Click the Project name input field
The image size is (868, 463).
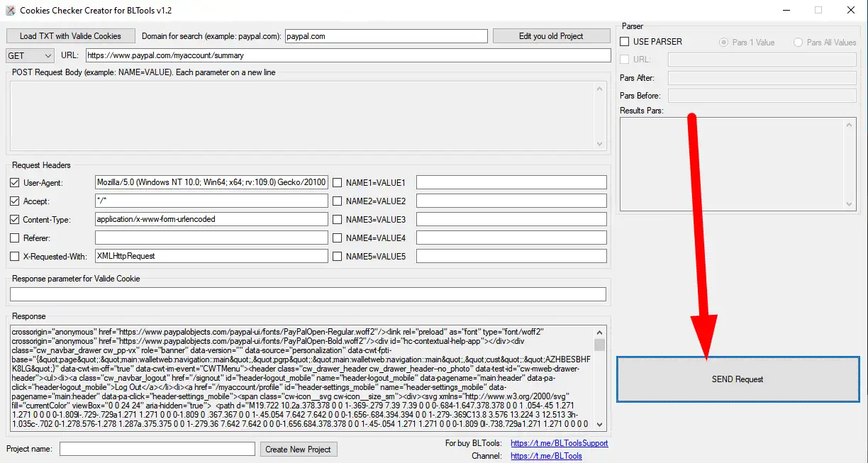(x=157, y=449)
